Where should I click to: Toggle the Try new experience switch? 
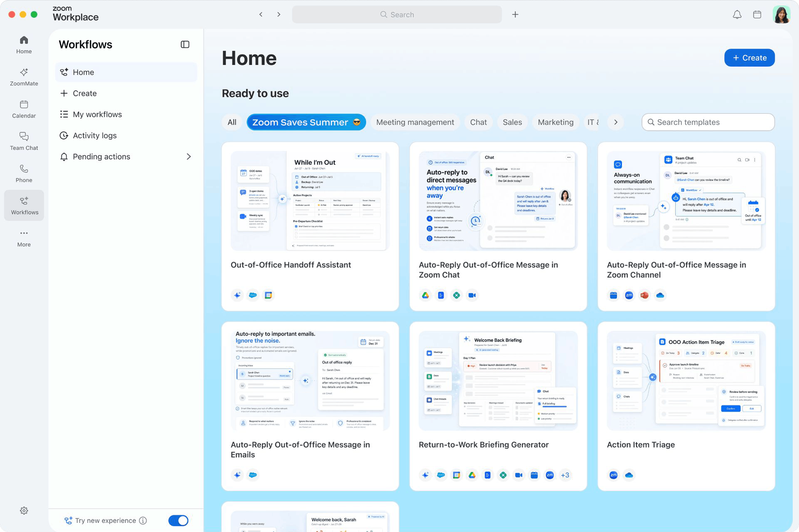click(178, 520)
